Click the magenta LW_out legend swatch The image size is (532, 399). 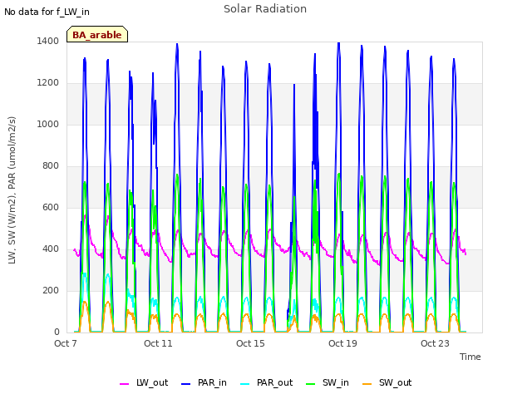pos(124,384)
